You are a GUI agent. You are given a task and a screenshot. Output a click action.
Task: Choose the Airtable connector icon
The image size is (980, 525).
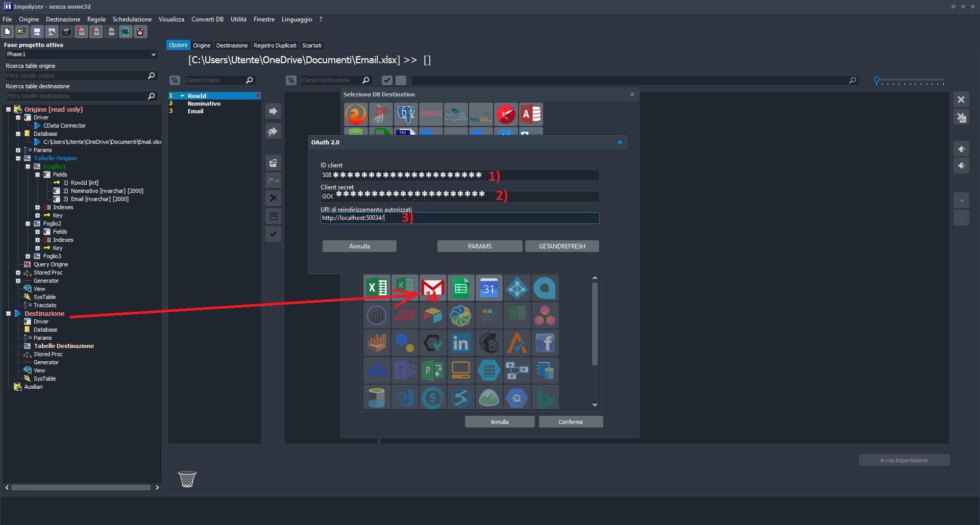click(433, 315)
